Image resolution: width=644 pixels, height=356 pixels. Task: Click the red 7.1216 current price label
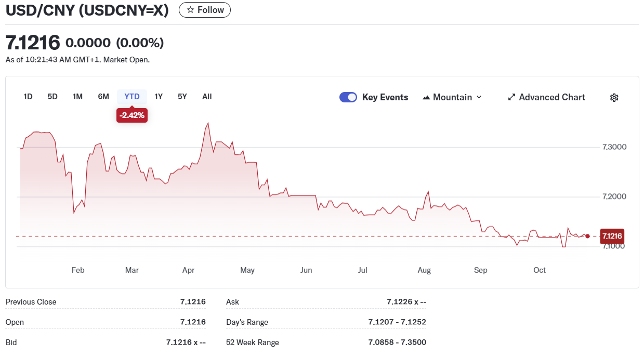pos(611,236)
